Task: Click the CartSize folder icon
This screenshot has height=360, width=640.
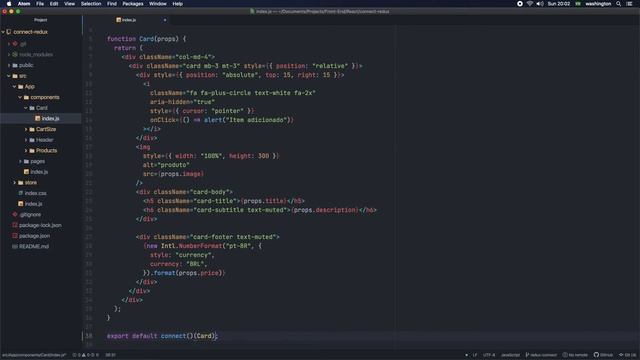Action: pos(32,129)
